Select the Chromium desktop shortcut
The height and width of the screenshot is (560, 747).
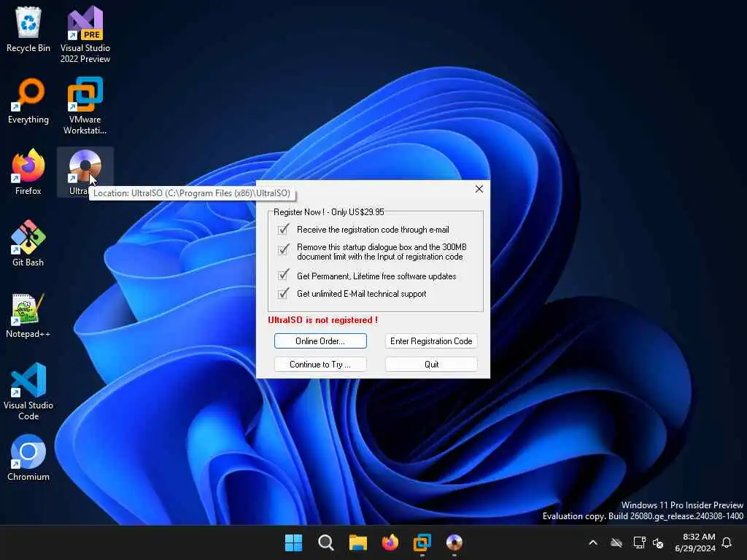click(x=28, y=458)
